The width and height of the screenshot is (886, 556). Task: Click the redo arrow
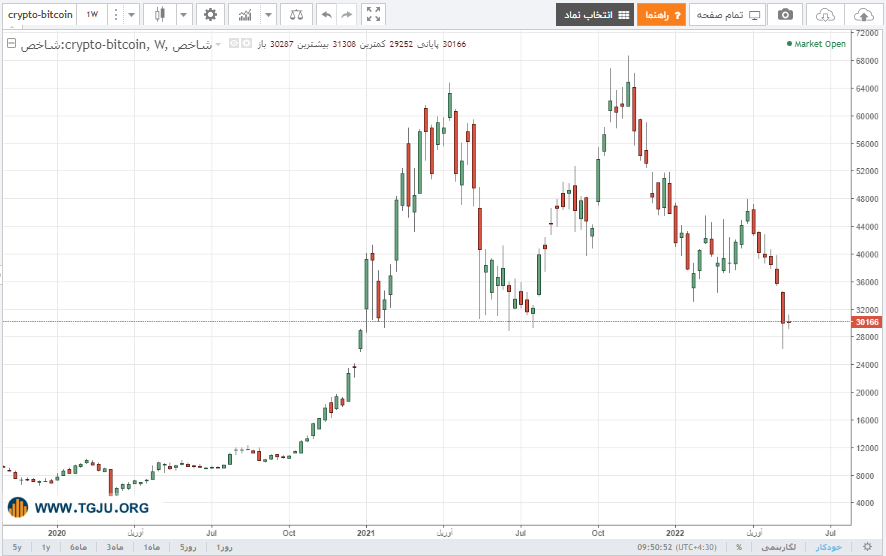coord(346,15)
